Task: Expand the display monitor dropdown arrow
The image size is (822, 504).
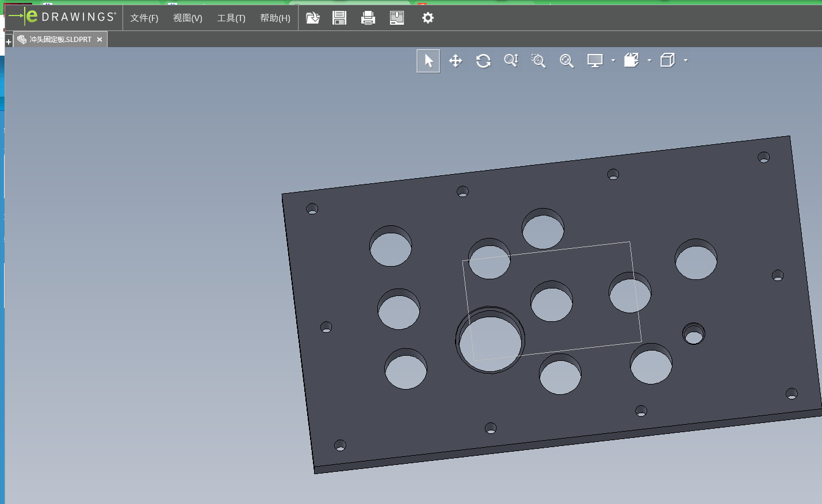Action: [x=613, y=60]
